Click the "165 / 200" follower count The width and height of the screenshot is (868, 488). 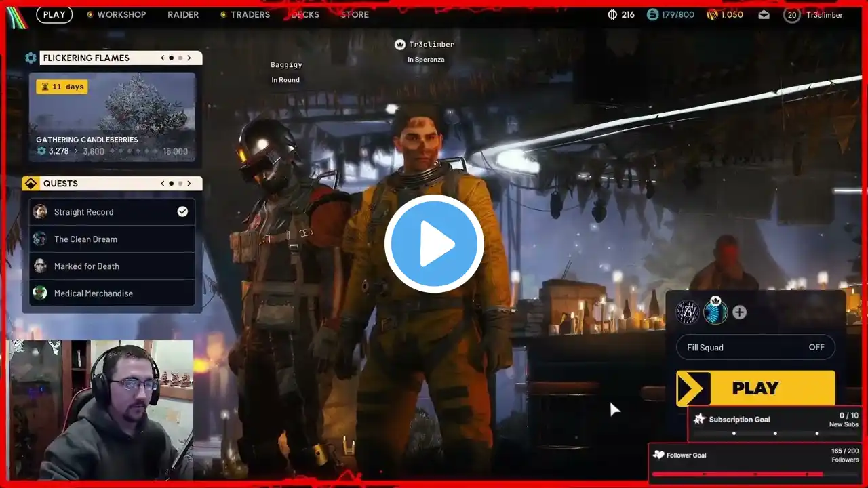click(x=845, y=451)
